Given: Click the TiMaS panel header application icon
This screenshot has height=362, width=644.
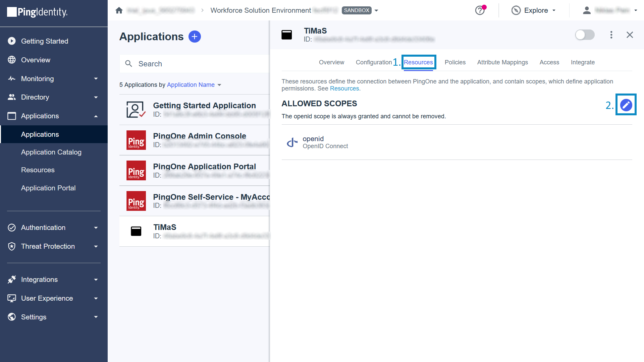Looking at the screenshot, I should tap(286, 35).
